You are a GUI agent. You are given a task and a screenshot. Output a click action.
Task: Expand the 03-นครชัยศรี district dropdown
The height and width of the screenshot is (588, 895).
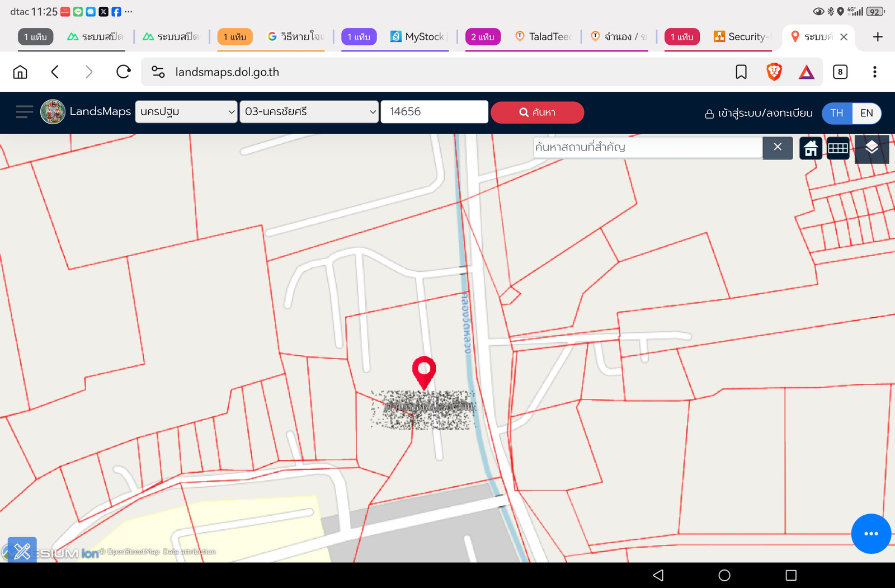[x=309, y=111]
